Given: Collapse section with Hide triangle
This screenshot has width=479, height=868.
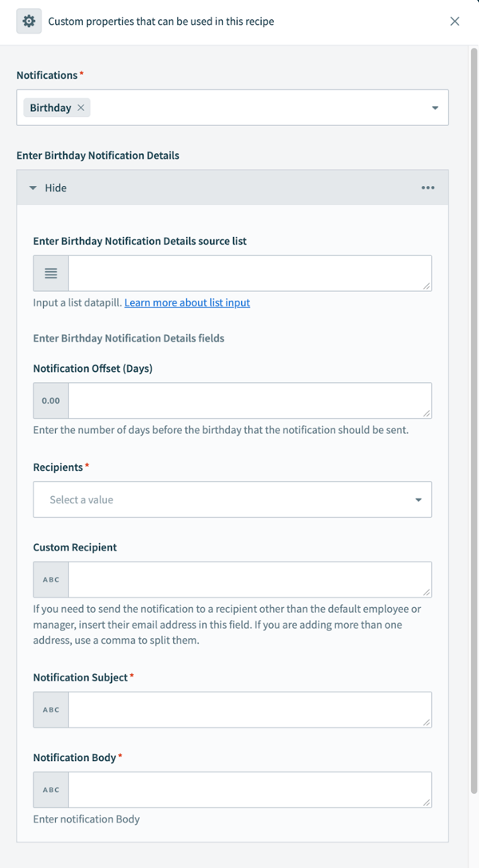Looking at the screenshot, I should point(33,188).
